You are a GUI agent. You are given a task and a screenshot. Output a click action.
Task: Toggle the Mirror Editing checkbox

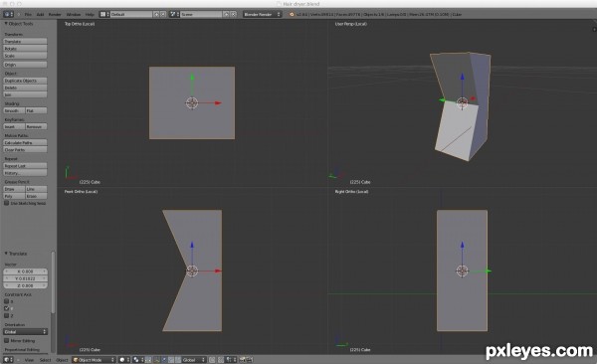[x=7, y=341]
